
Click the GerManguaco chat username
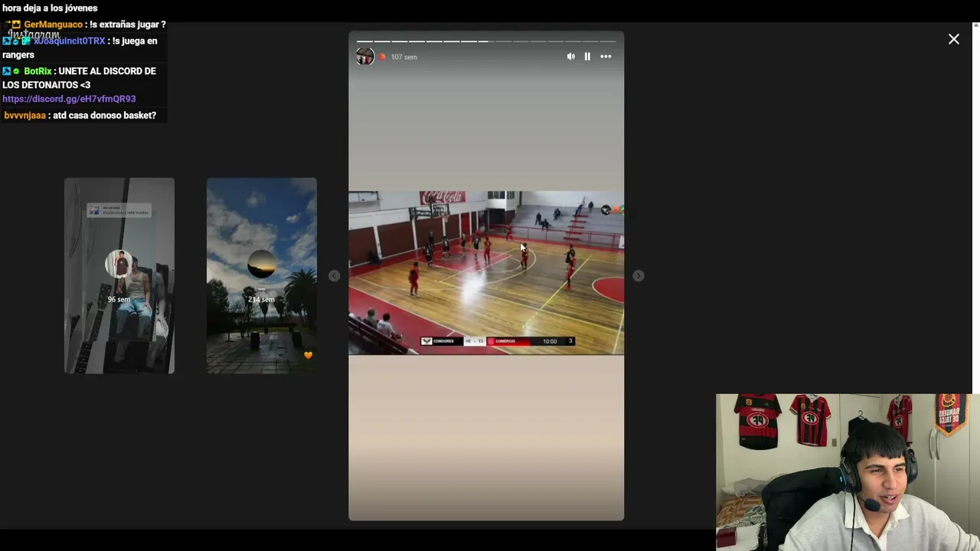point(53,24)
